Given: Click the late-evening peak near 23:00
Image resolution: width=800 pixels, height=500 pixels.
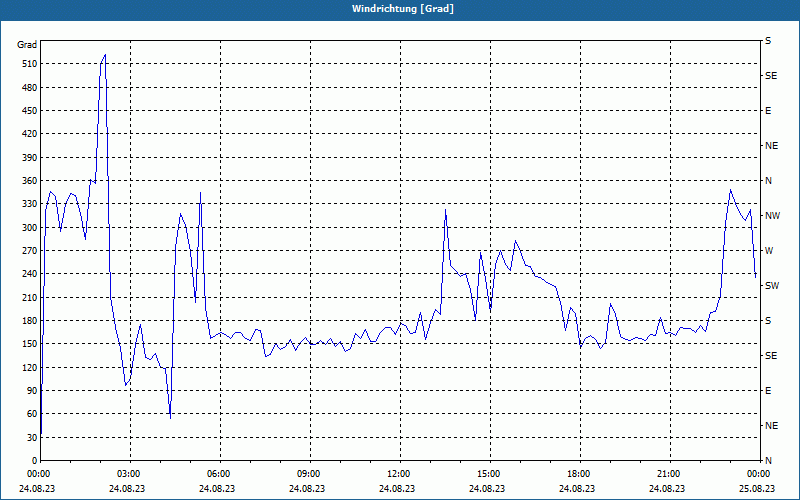Looking at the screenshot, I should [x=731, y=190].
